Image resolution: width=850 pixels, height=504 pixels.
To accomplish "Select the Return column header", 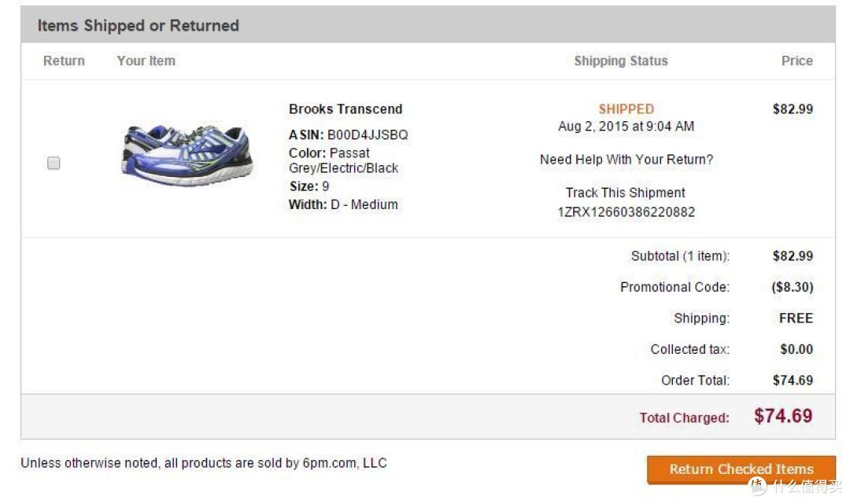I will coord(64,61).
